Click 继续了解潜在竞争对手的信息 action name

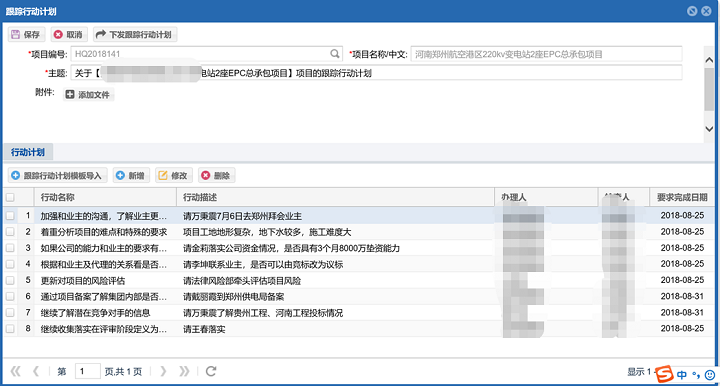tap(95, 313)
